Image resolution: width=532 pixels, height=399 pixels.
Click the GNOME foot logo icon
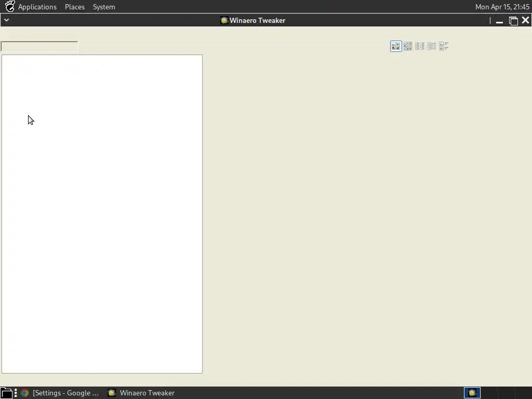pyautogui.click(x=10, y=6)
